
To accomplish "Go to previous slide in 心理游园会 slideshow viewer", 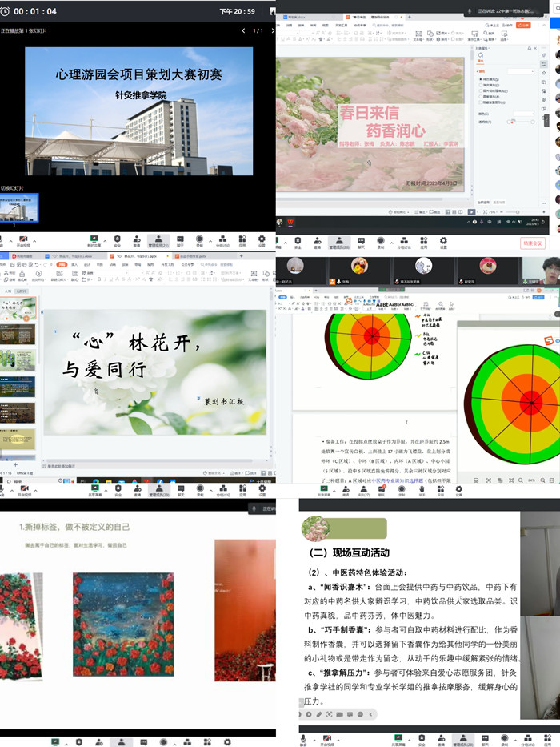I will coord(243,30).
